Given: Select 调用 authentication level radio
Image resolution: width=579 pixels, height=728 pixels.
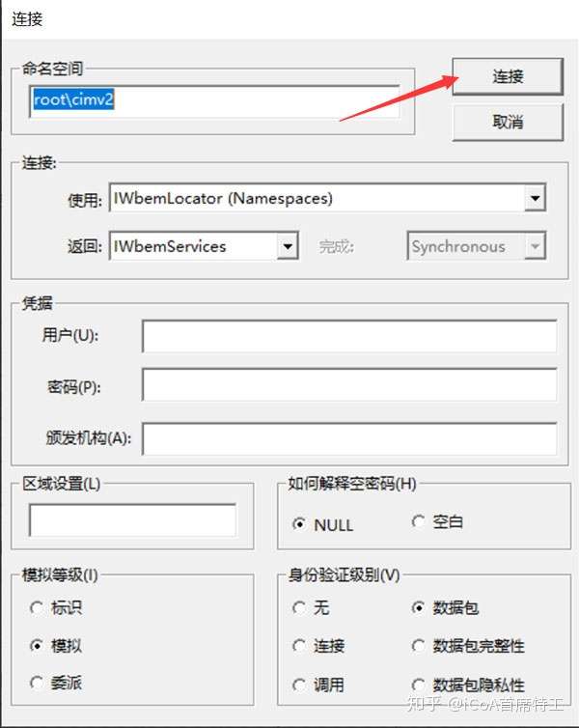Looking at the screenshot, I should click(299, 685).
